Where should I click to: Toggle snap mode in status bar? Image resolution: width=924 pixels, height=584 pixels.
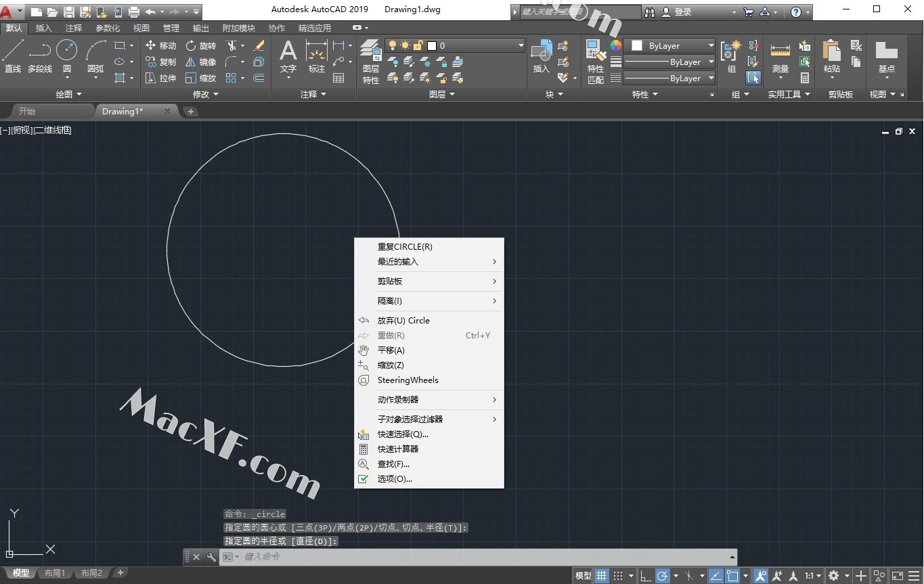click(618, 576)
